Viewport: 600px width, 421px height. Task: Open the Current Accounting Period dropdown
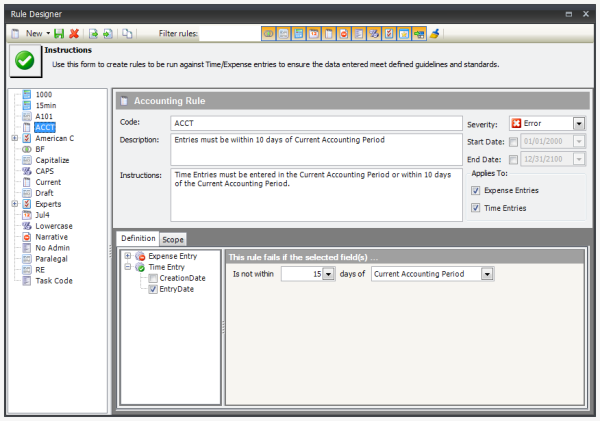(x=487, y=274)
